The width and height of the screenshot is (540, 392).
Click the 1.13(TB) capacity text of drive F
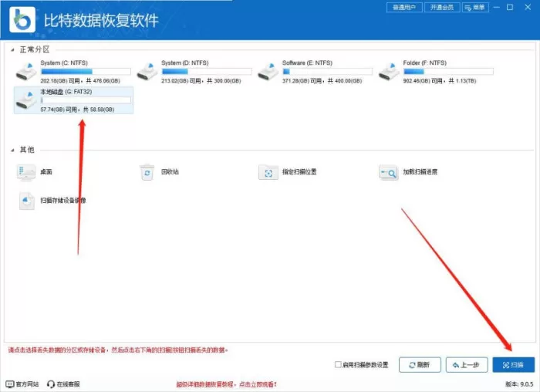click(466, 81)
